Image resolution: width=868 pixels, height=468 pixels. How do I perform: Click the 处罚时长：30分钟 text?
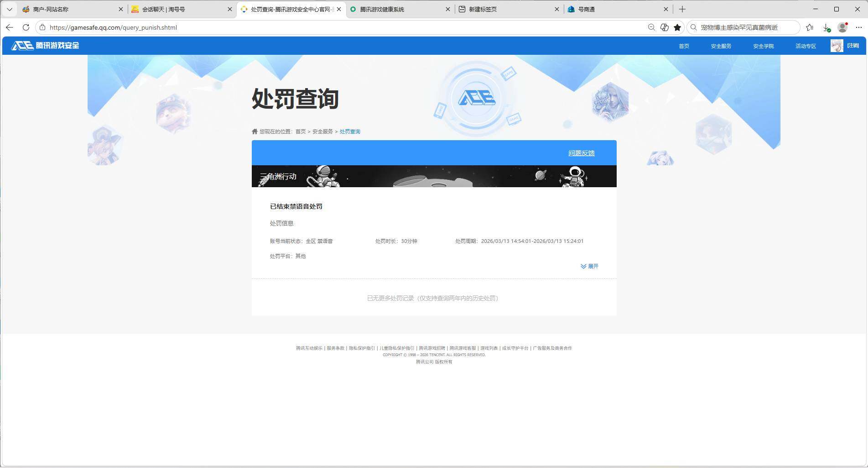coord(396,241)
